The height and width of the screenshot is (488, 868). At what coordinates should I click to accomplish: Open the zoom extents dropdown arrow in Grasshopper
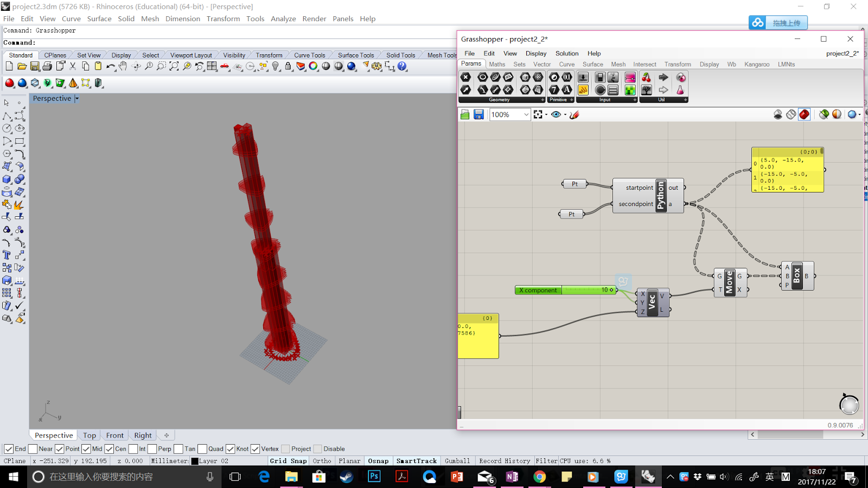(546, 114)
